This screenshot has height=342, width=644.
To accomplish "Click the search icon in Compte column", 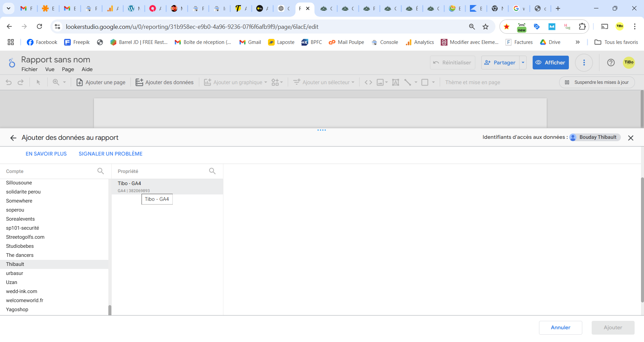I will [100, 171].
